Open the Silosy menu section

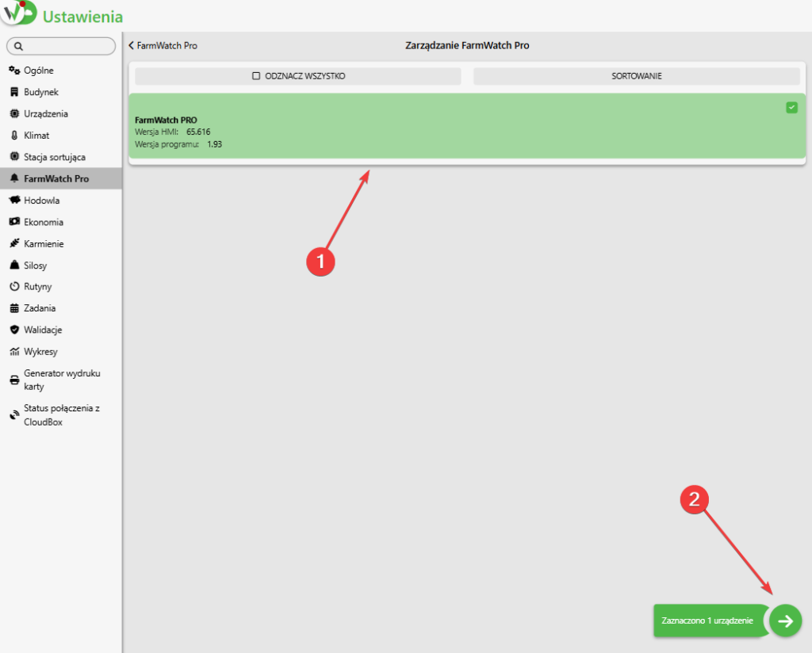36,265
